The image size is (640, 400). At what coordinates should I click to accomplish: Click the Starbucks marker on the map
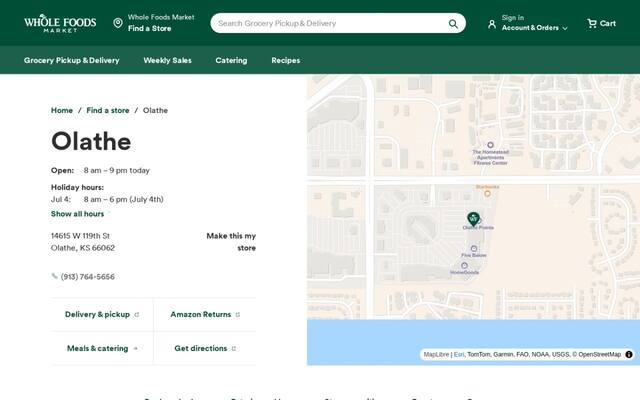pyautogui.click(x=487, y=193)
